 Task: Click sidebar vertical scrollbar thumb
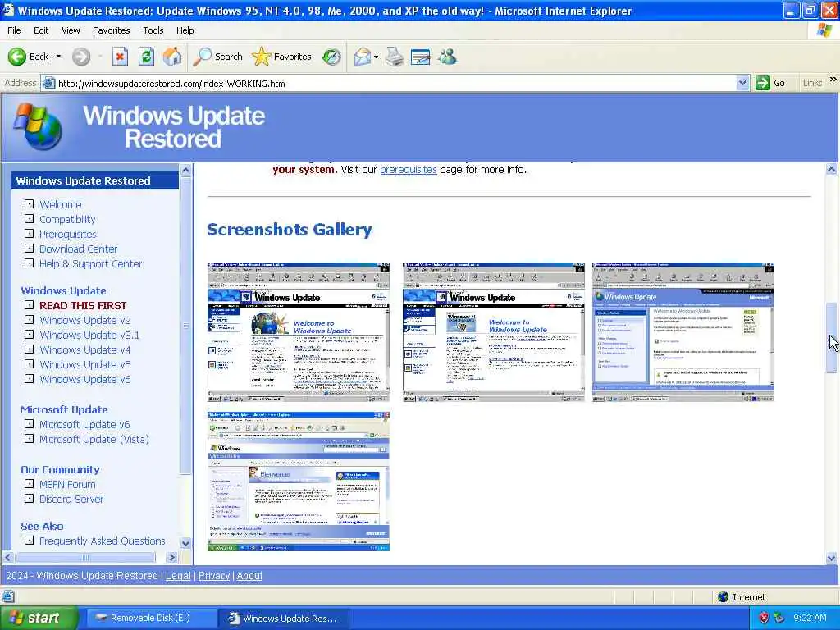pos(186,326)
